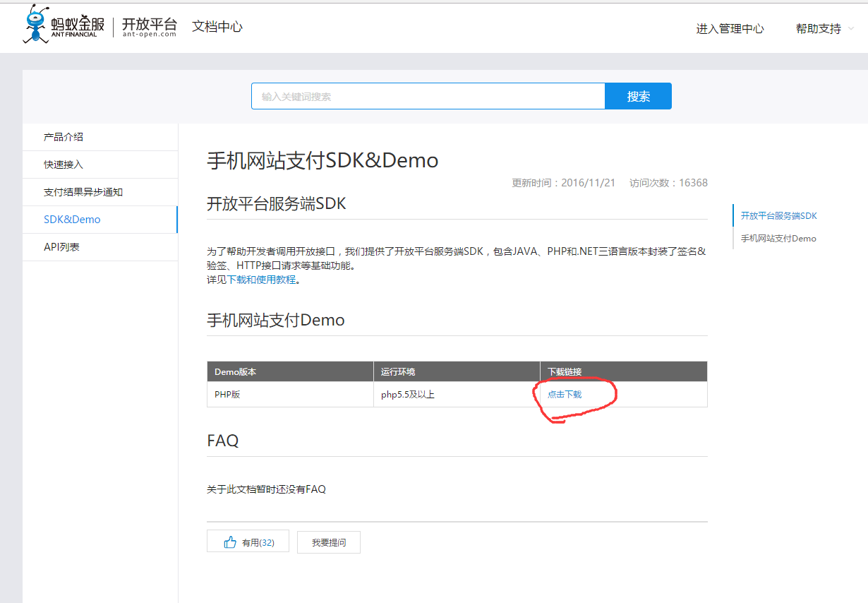Click 点击下载 to download PHP Demo

(x=565, y=394)
